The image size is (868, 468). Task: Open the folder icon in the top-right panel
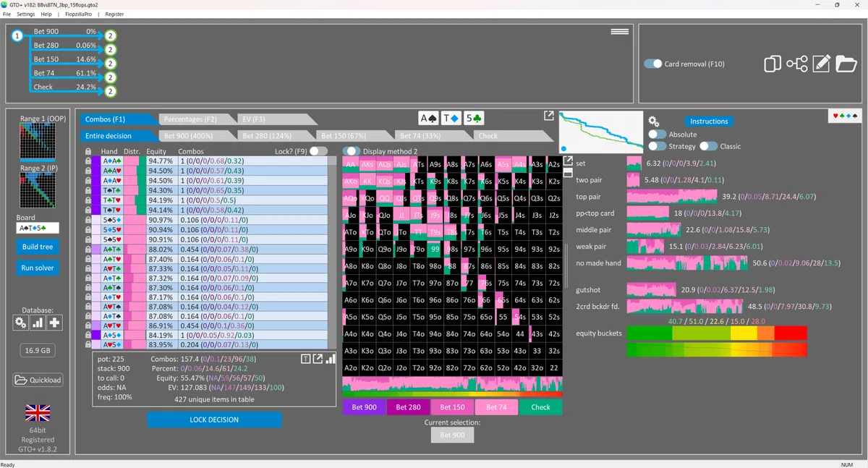pos(846,64)
